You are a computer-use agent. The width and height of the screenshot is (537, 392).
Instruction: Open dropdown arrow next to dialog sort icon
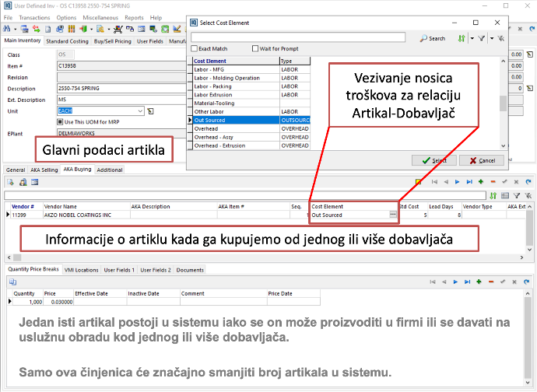click(471, 37)
